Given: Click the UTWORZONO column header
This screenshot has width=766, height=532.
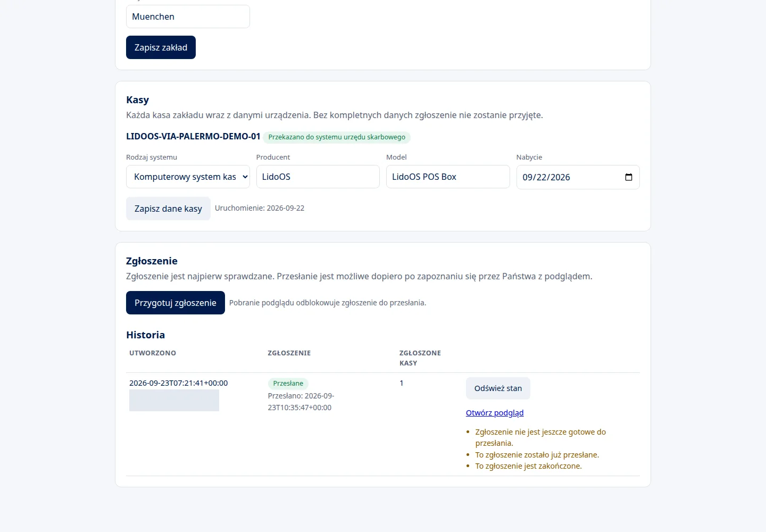Looking at the screenshot, I should tap(153, 353).
